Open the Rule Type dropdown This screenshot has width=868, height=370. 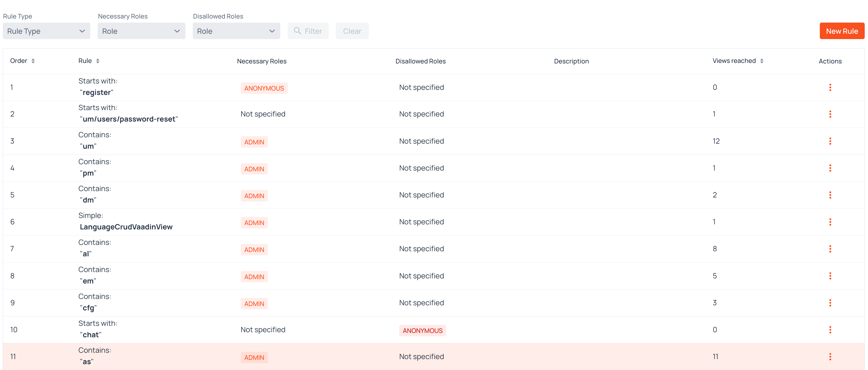[46, 31]
